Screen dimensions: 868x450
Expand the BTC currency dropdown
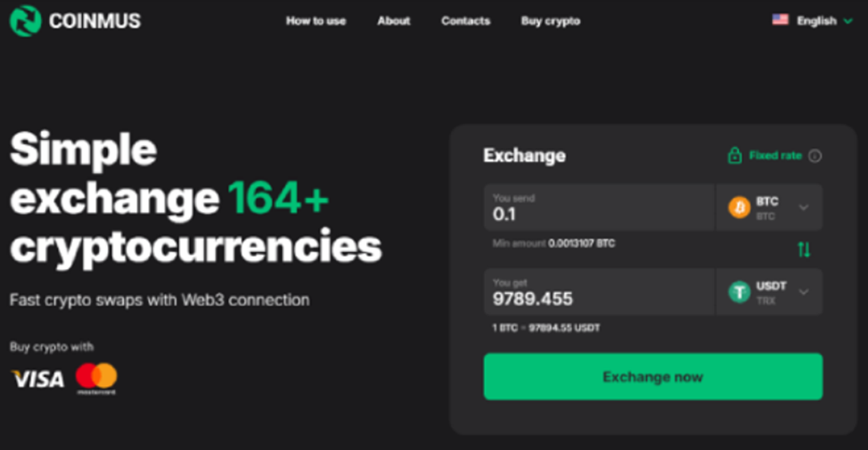pos(804,208)
